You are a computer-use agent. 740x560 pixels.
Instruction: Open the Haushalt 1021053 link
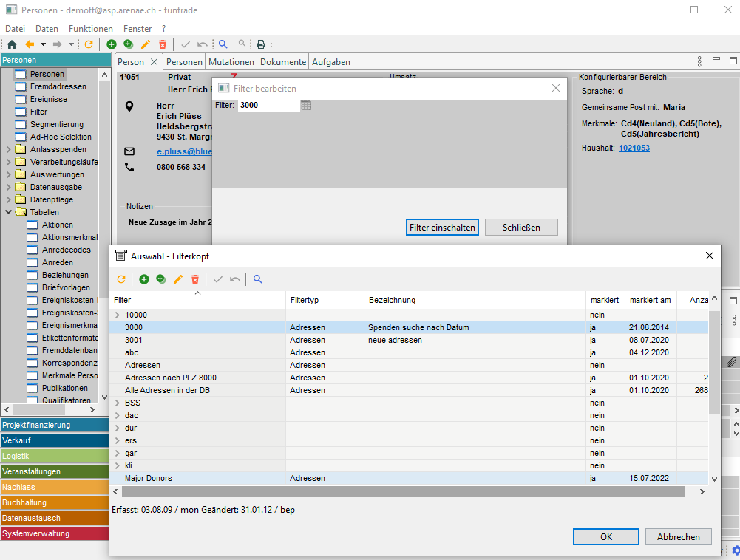634,148
